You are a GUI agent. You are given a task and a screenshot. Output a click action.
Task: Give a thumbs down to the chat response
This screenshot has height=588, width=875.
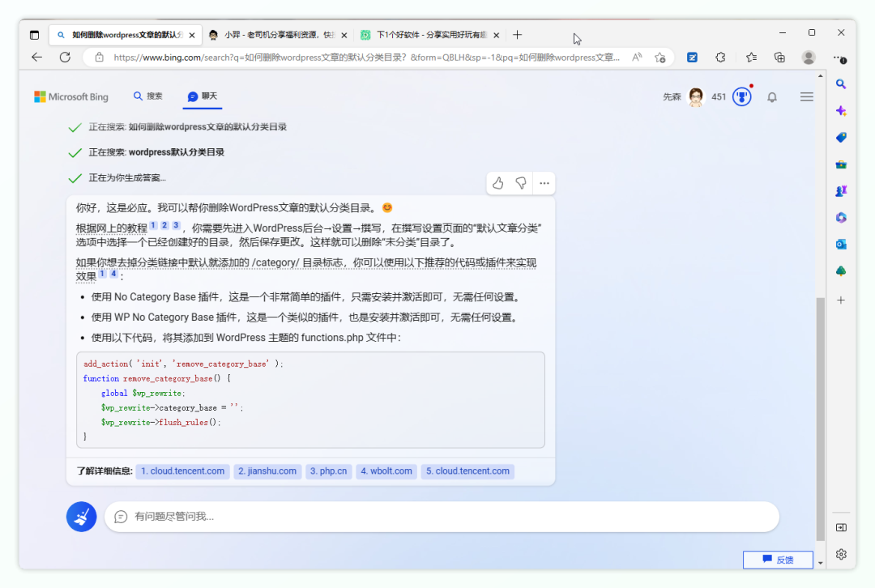[x=521, y=183]
